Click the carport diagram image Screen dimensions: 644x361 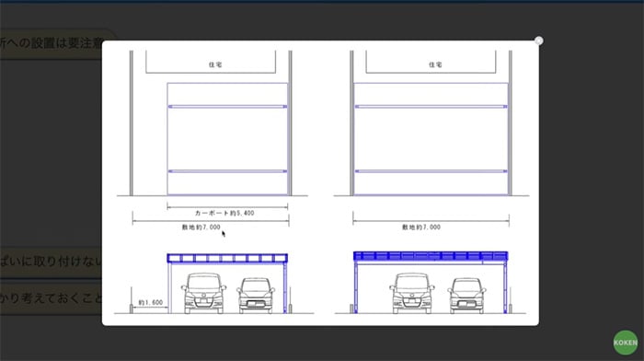click(320, 183)
